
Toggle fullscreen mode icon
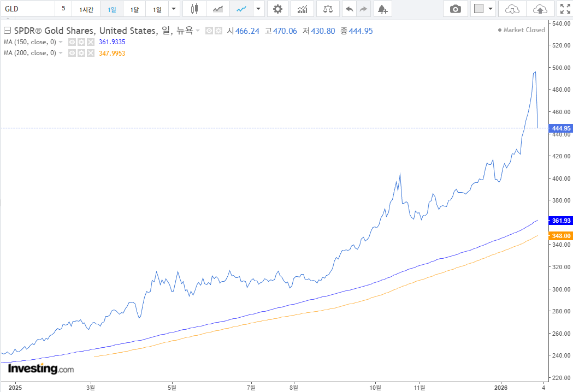[x=565, y=9]
